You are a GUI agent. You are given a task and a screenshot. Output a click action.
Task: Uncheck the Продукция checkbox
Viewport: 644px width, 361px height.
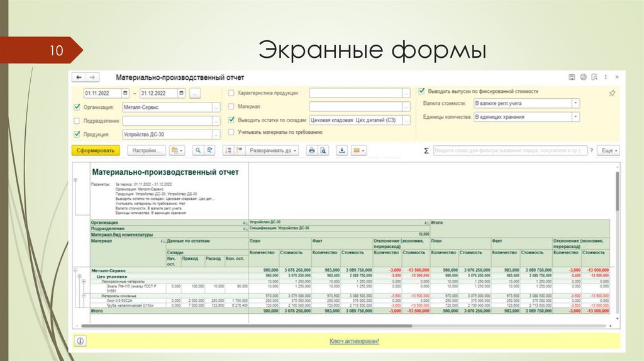77,134
